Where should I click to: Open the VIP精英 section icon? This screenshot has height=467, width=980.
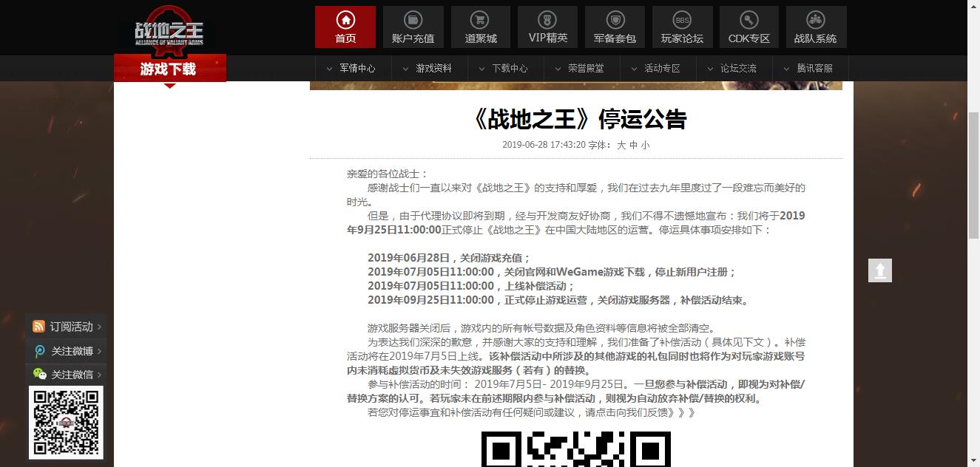click(547, 21)
